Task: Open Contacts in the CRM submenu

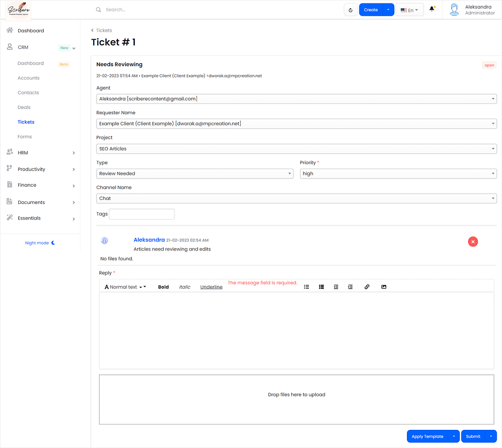Action: 28,93
